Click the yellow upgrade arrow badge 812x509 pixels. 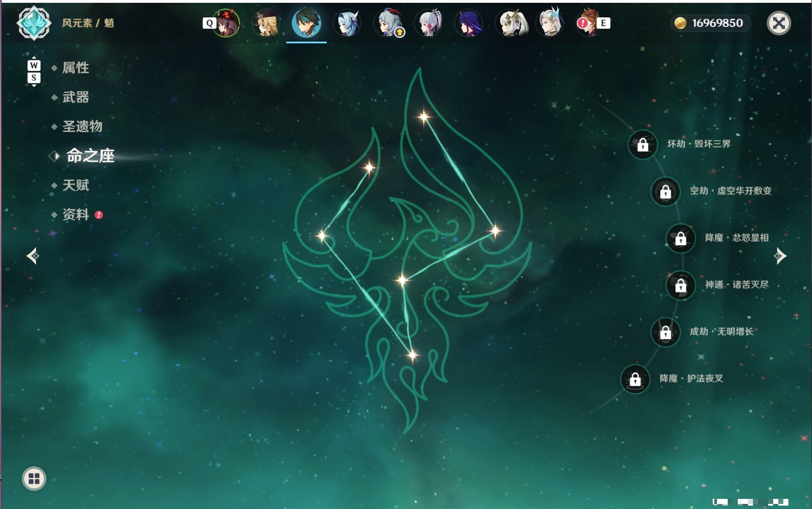tap(400, 33)
